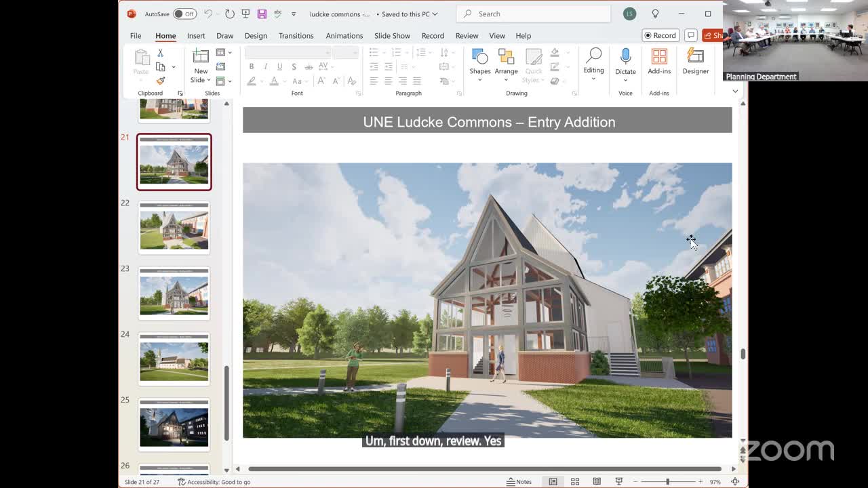
Task: Click the Redo icon in title bar
Action: (x=229, y=14)
